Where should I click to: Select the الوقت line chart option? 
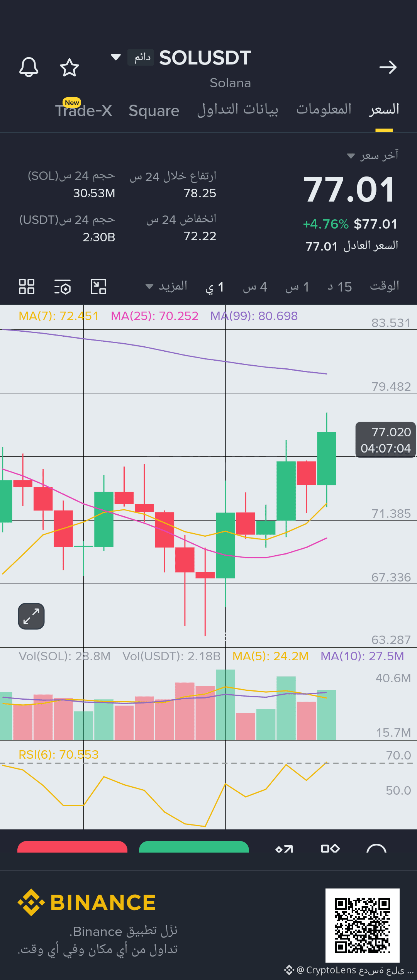[x=385, y=286]
